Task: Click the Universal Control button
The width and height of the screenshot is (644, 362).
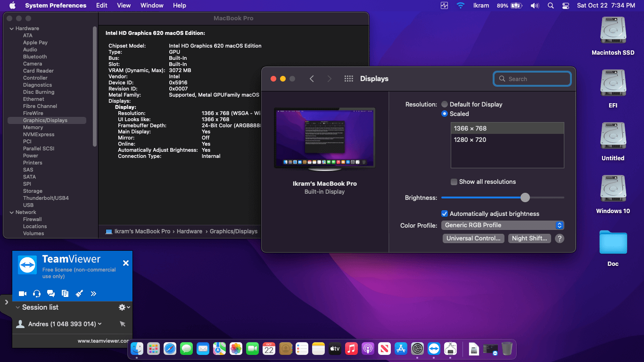Action: point(473,239)
